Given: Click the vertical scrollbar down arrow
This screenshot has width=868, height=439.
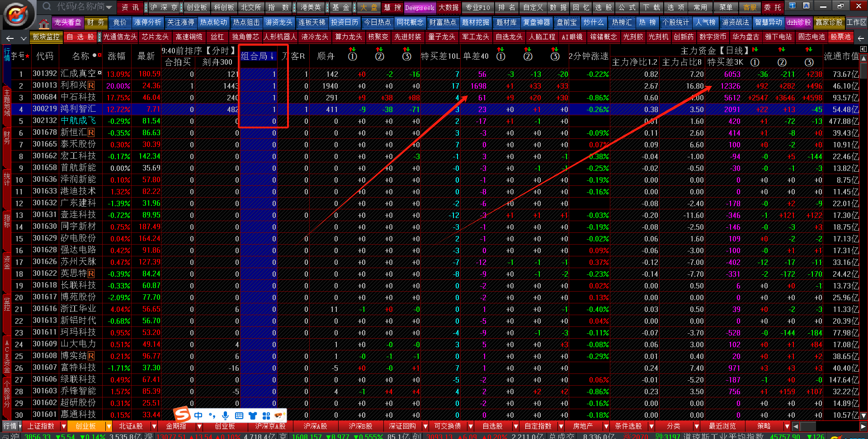Looking at the screenshot, I should click(x=863, y=415).
